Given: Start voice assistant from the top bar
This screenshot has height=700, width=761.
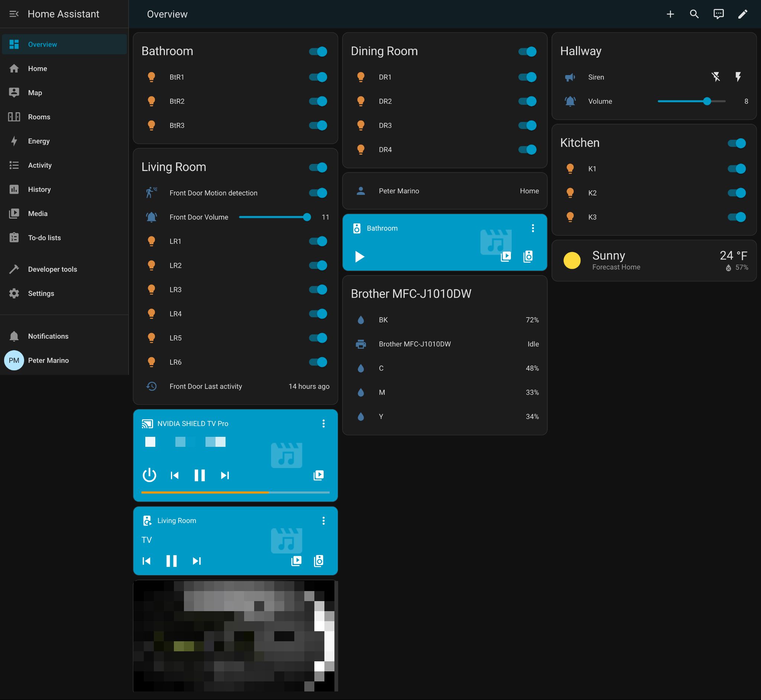Looking at the screenshot, I should click(719, 14).
